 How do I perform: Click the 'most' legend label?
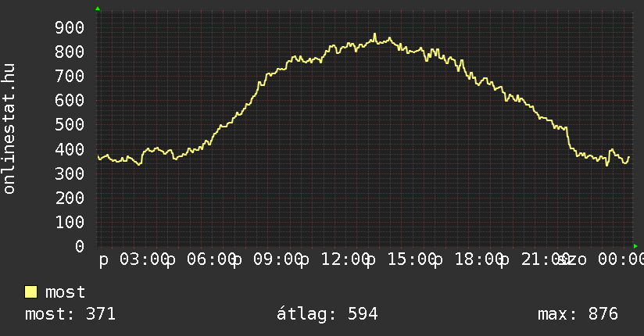tap(66, 292)
